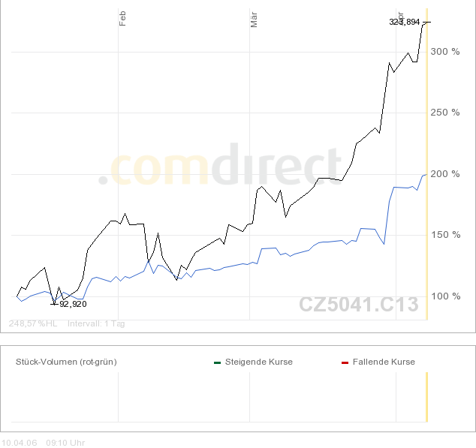Click the 200 % axis label
This screenshot has width=476, height=448.
pos(444,174)
